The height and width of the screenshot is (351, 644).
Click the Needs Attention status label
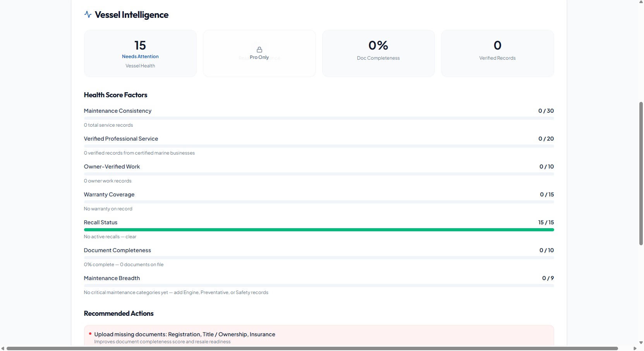[x=140, y=57]
